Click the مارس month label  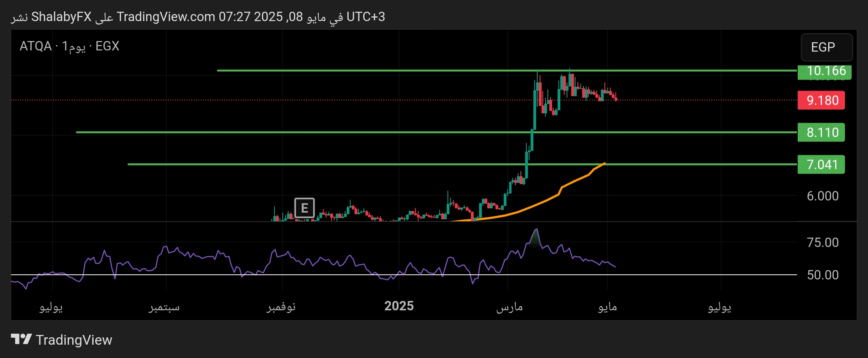pos(510,307)
